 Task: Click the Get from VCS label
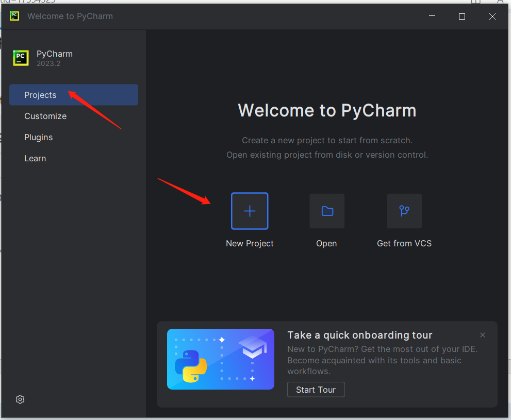(x=404, y=243)
